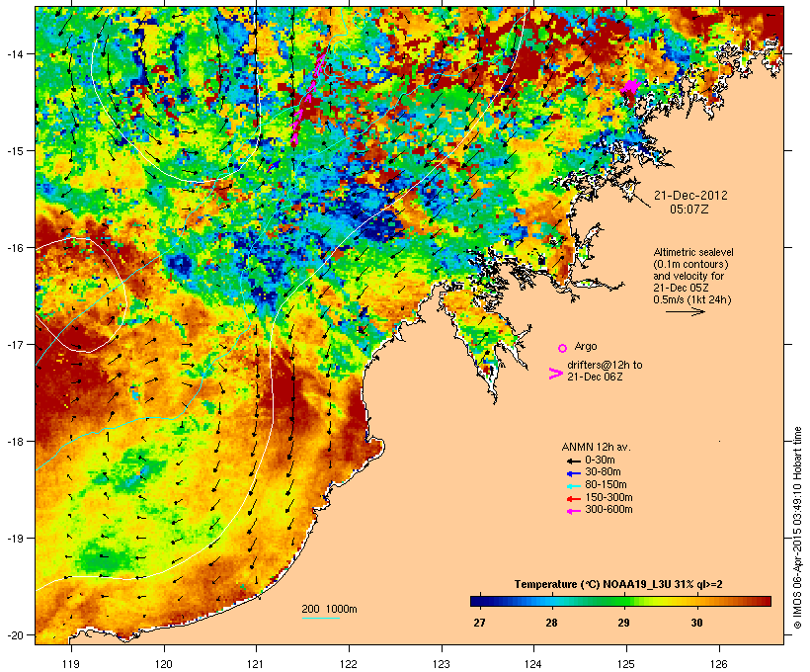Click the '27' colorbar tick label
Viewport: 810px width, 672px height.
click(479, 623)
